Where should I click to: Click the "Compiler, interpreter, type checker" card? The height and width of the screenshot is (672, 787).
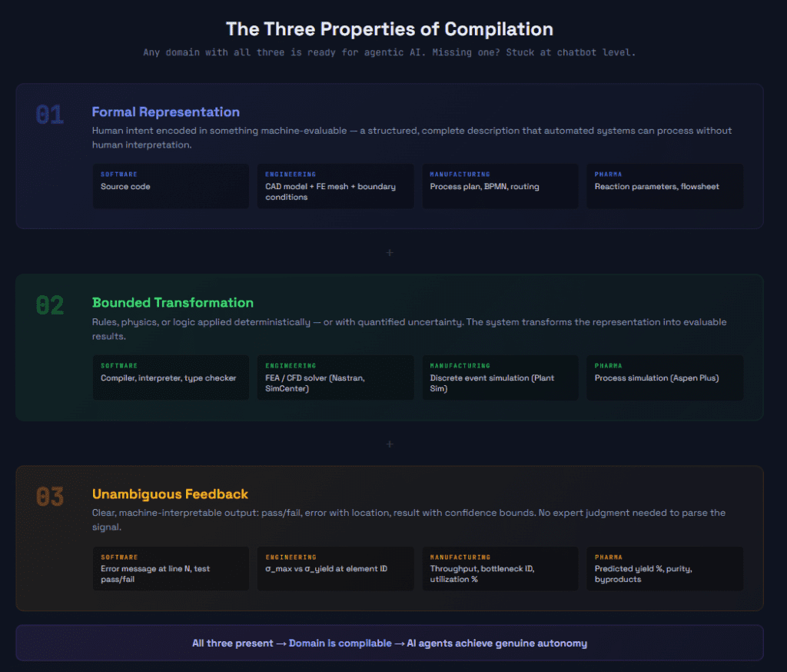pyautogui.click(x=171, y=378)
